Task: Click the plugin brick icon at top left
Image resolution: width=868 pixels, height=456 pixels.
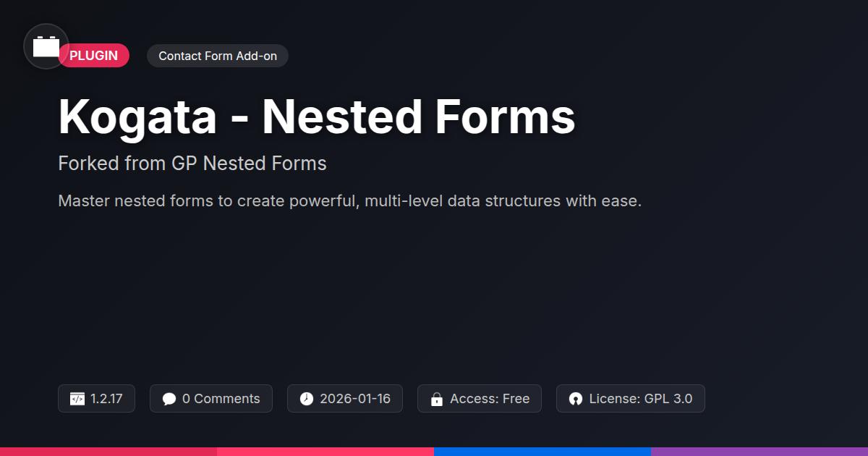Action: pos(46,47)
